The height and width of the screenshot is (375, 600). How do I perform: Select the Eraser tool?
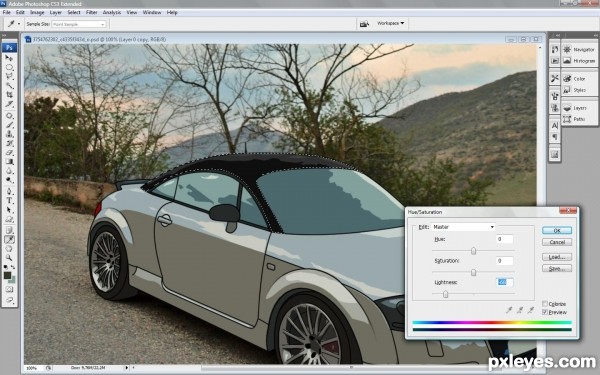point(9,152)
